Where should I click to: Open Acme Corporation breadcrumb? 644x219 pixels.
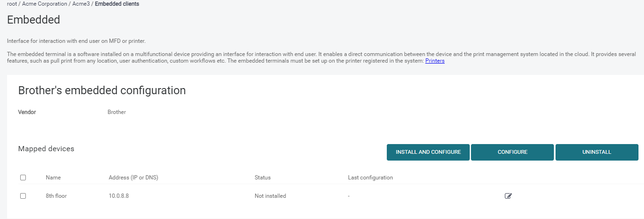pyautogui.click(x=45, y=4)
